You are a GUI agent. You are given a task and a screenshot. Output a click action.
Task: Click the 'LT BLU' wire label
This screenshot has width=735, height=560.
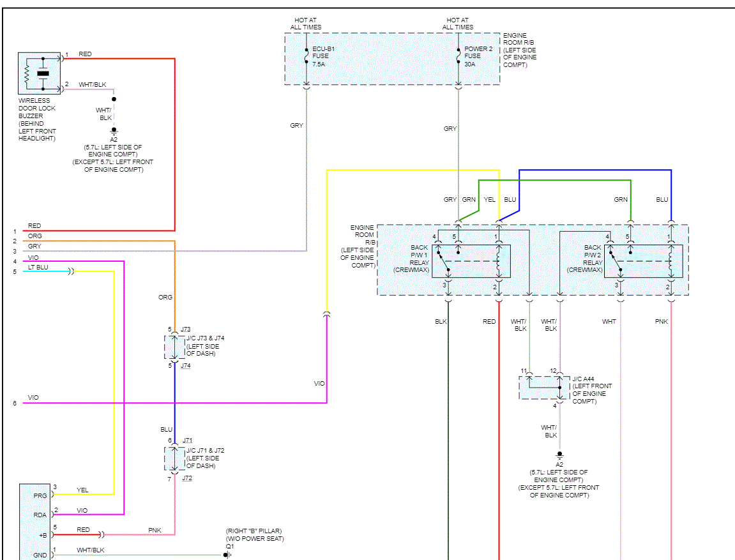(38, 267)
